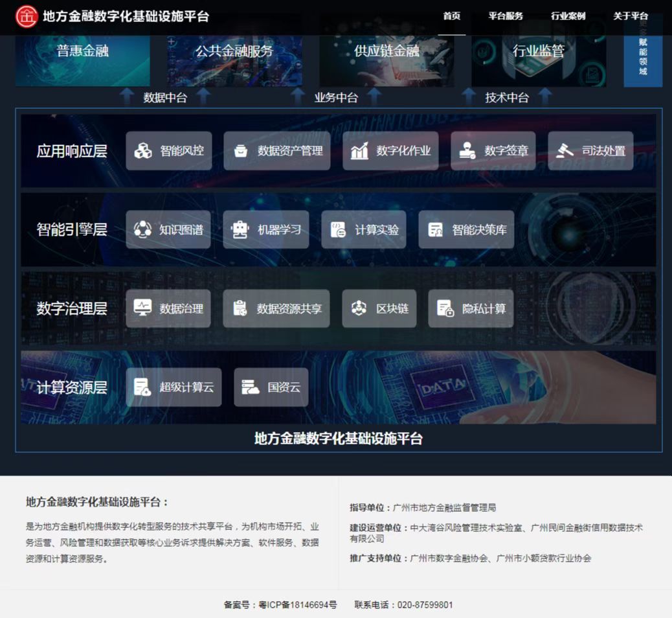The height and width of the screenshot is (618, 672).
Task: Select the 知识图谱 button
Action: [x=168, y=229]
